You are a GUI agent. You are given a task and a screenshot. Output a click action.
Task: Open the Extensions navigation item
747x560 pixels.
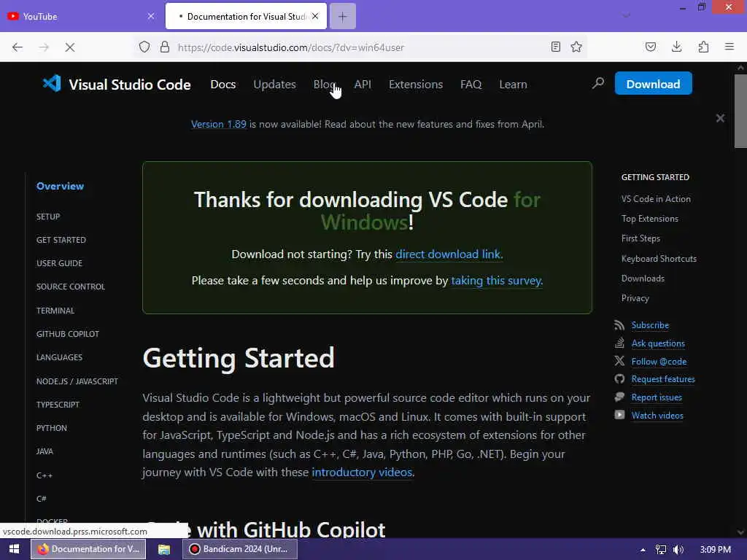point(415,85)
